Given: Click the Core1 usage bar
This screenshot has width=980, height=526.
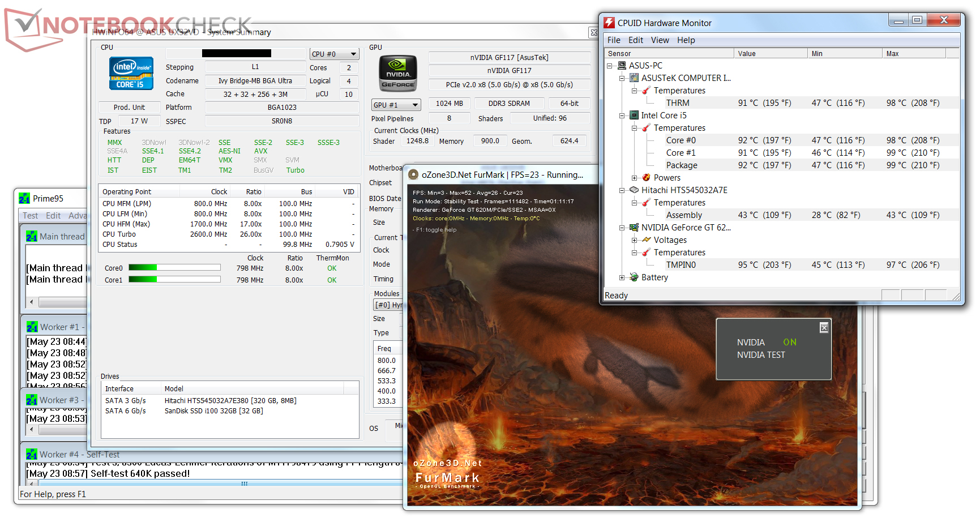Looking at the screenshot, I should [174, 279].
